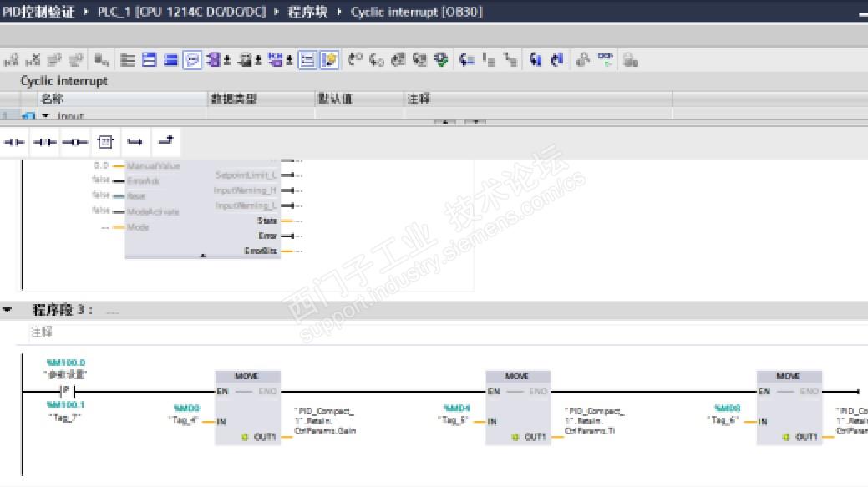The height and width of the screenshot is (487, 868).
Task: Collapse the PID_Compact block pins arrow
Action: 203,256
